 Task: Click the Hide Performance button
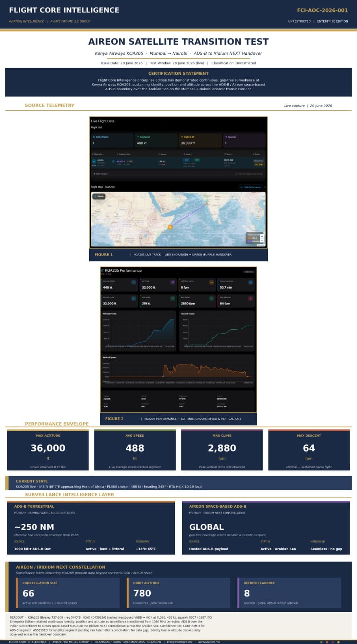(x=251, y=187)
